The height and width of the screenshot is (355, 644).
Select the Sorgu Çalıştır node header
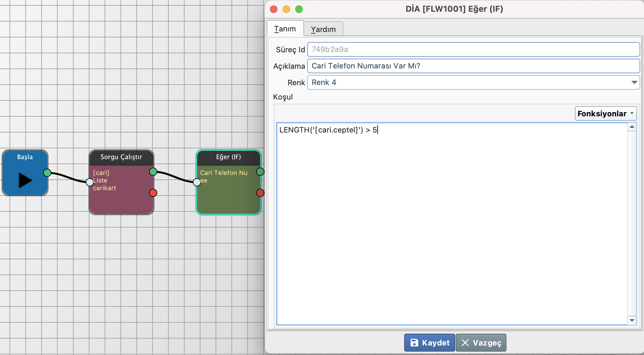[x=121, y=157]
